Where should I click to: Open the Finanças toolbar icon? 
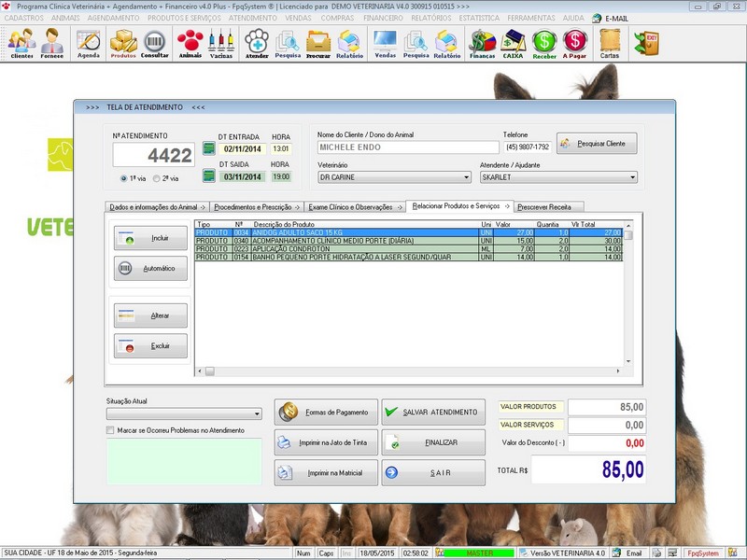click(482, 43)
